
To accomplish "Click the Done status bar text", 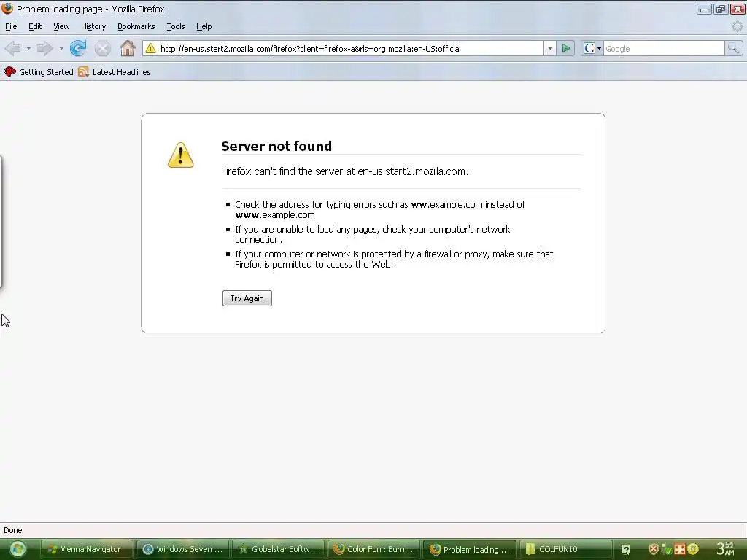I will tap(13, 530).
